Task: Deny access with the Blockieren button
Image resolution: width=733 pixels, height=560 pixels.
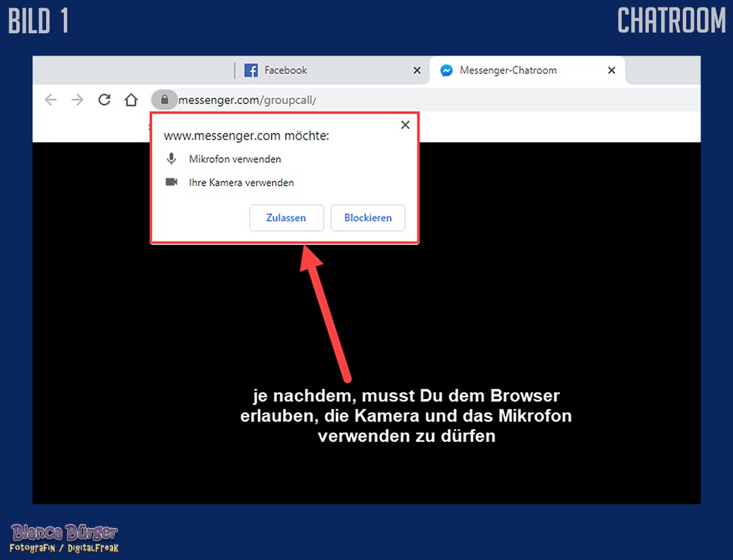Action: (x=368, y=218)
